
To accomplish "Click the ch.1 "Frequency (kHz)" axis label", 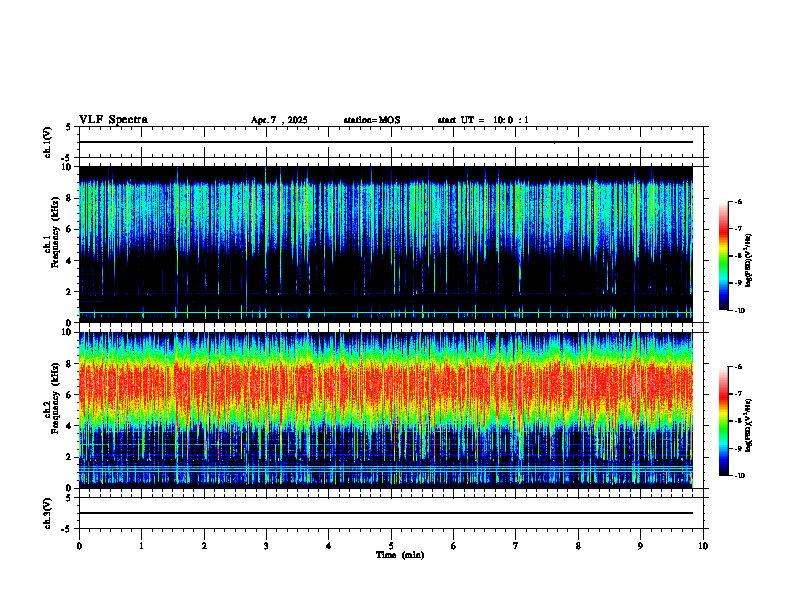I will [58, 234].
